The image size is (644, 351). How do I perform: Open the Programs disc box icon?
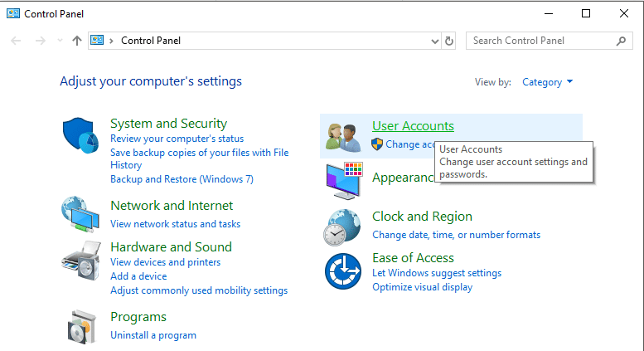point(82,327)
